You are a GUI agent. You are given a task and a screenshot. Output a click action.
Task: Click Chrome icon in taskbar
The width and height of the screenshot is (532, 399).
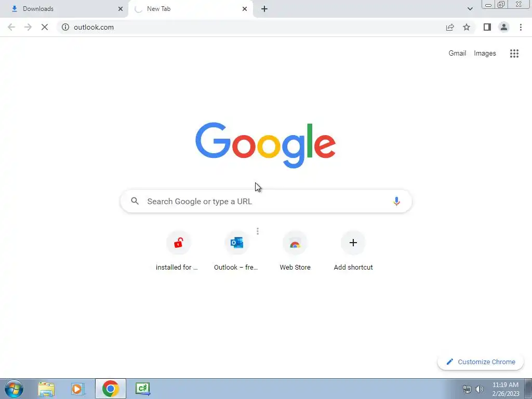pyautogui.click(x=110, y=389)
